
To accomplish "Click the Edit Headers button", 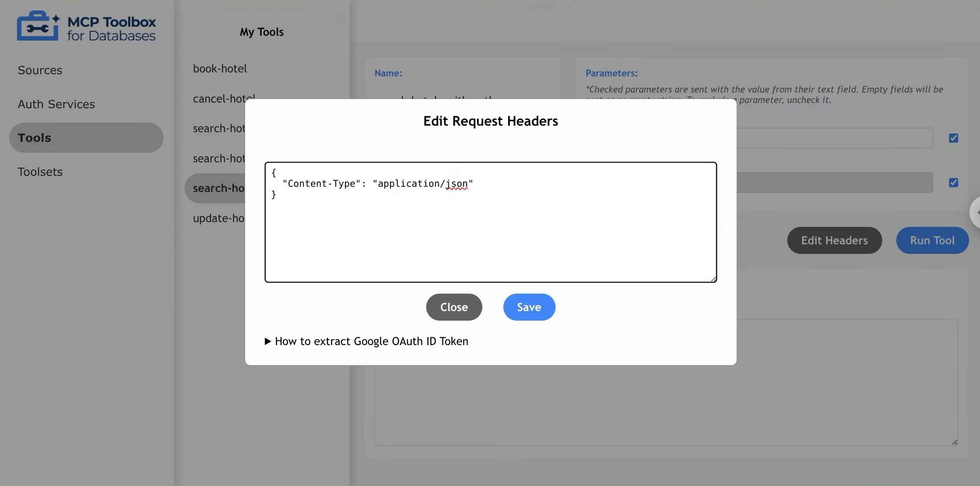I will pyautogui.click(x=834, y=240).
